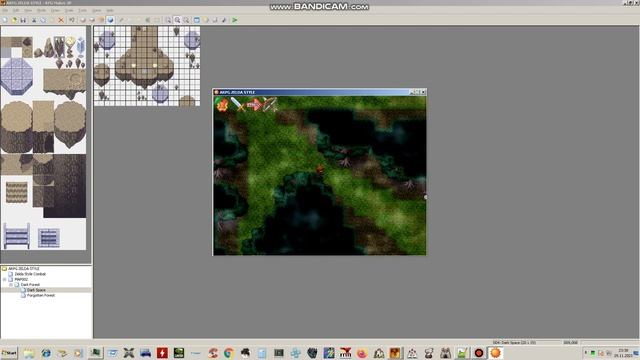Click the Undo toolbar icon
This screenshot has width=640, height=360.
(72, 20)
